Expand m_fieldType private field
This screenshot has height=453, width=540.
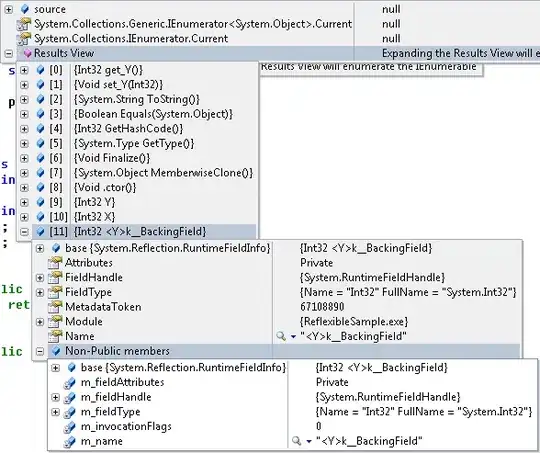pyautogui.click(x=55, y=412)
